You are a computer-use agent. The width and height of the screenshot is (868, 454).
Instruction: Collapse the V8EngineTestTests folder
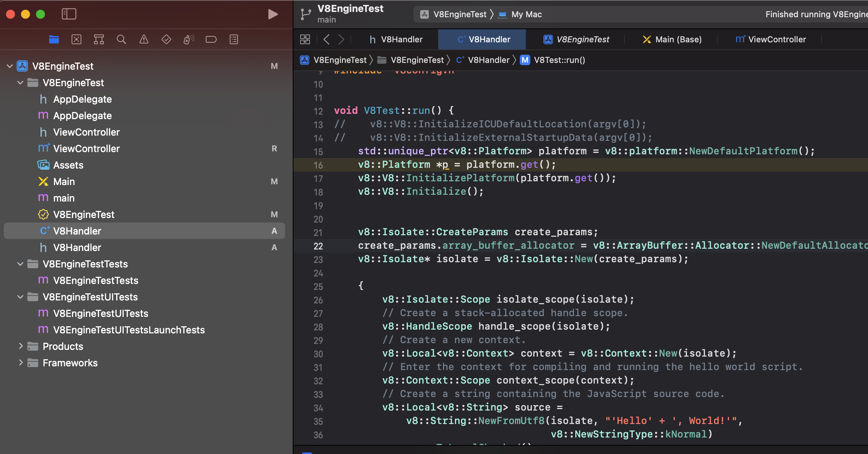[x=20, y=264]
